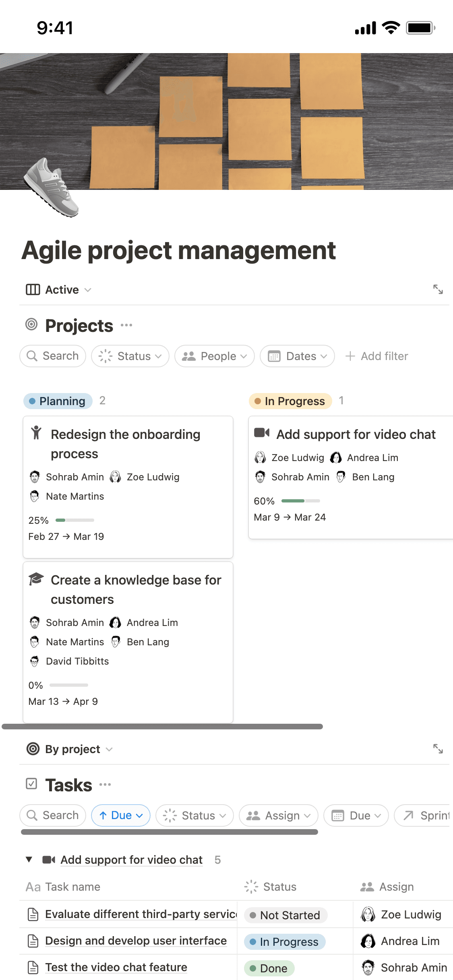453x980 pixels.
Task: Open the Projects three-dot options menu
Action: pyautogui.click(x=126, y=325)
